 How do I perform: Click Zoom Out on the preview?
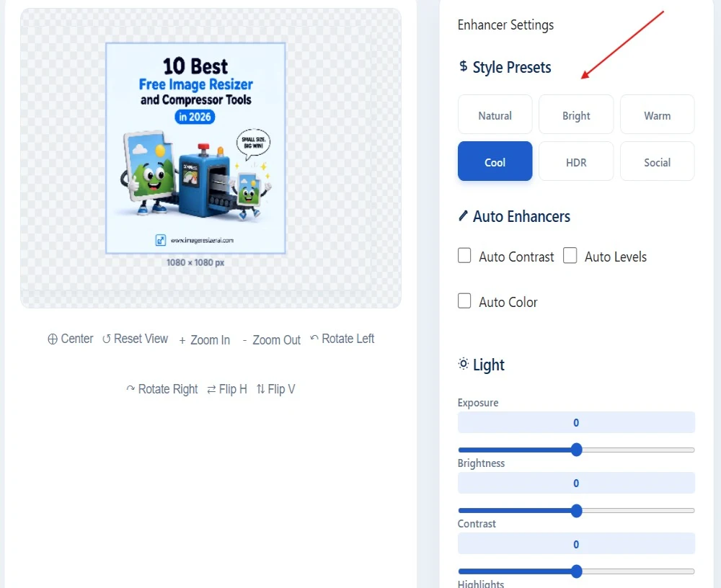click(271, 340)
